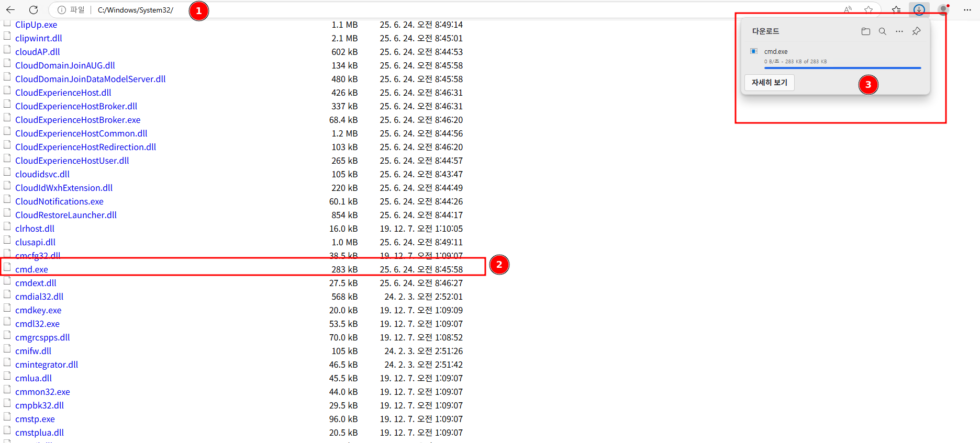The height and width of the screenshot is (443, 980).
Task: Click the 568 kB size of cmdial32.dll
Action: [344, 297]
